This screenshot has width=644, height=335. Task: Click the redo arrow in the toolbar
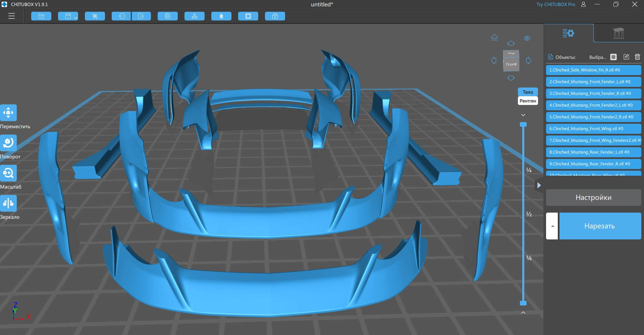click(141, 16)
